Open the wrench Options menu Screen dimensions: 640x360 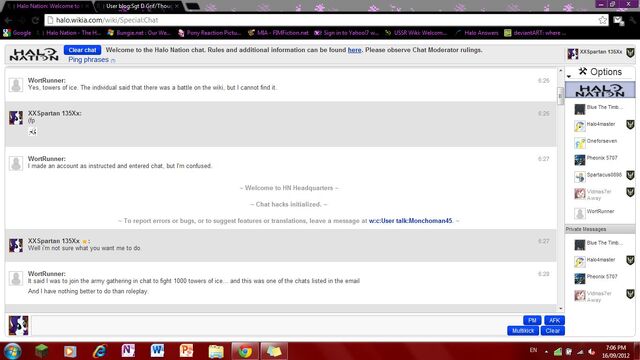(x=600, y=72)
